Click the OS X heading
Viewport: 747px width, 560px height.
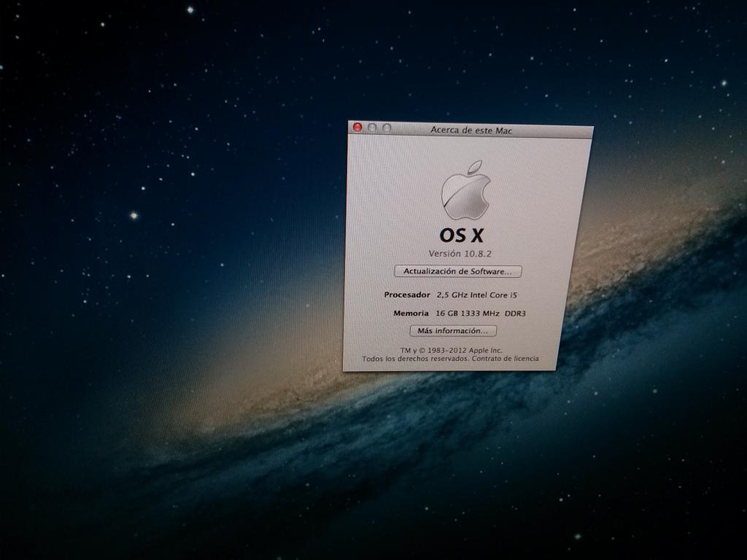click(461, 236)
